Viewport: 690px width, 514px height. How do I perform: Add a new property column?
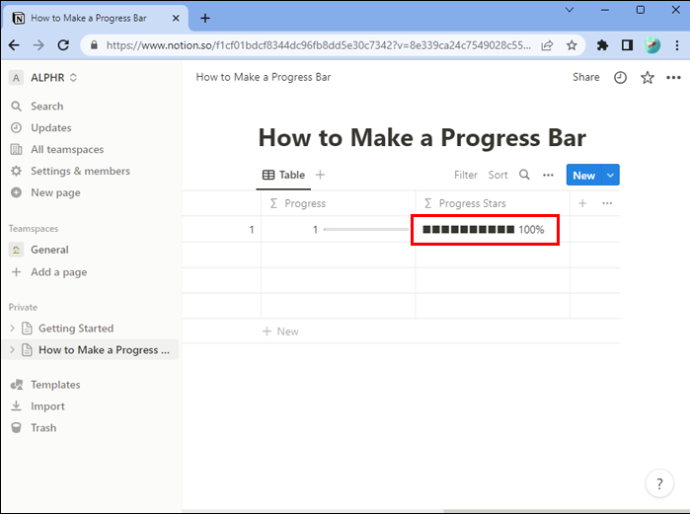coord(582,203)
